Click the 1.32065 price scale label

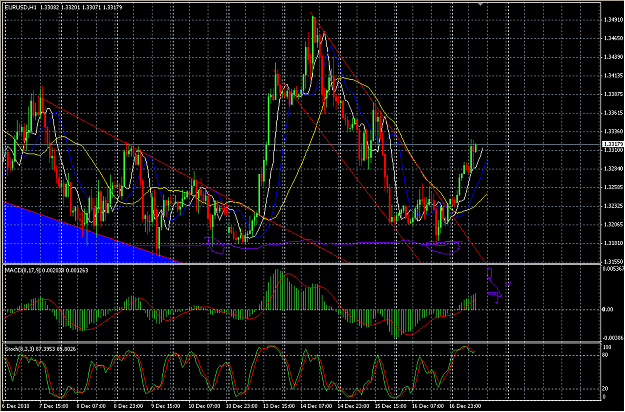612,224
